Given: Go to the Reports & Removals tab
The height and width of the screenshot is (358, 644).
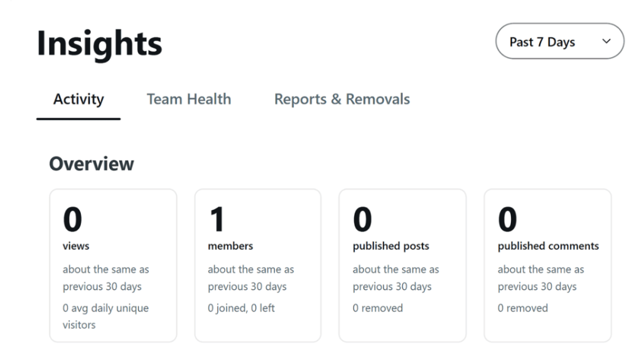Looking at the screenshot, I should [x=341, y=99].
